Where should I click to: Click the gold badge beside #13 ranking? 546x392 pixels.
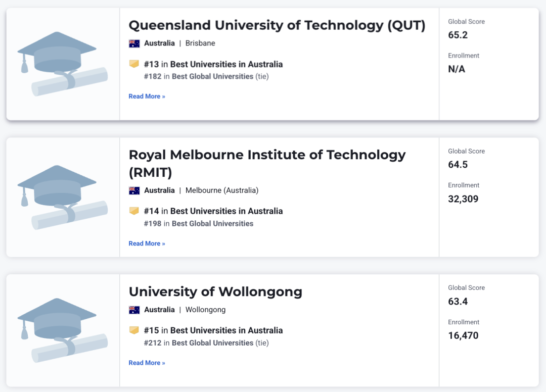pyautogui.click(x=134, y=64)
